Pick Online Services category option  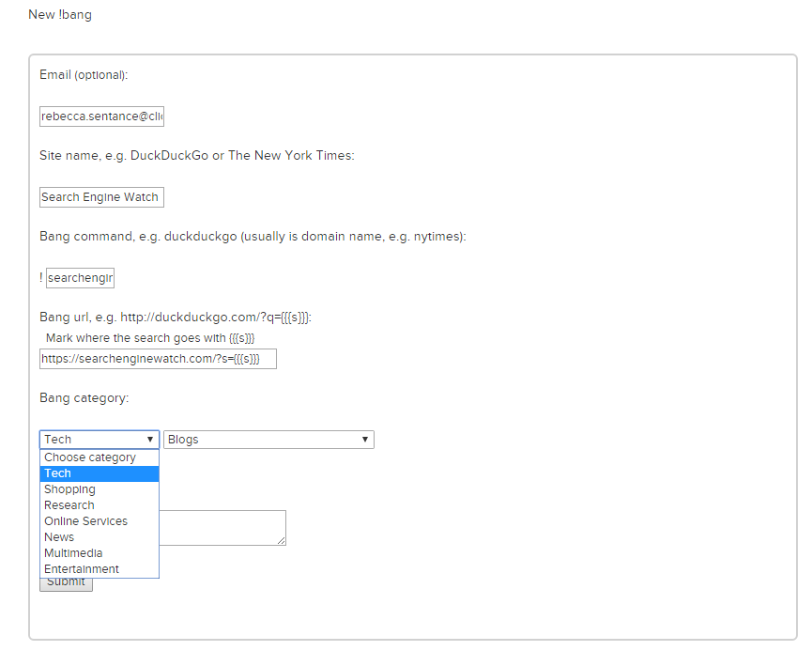[86, 521]
